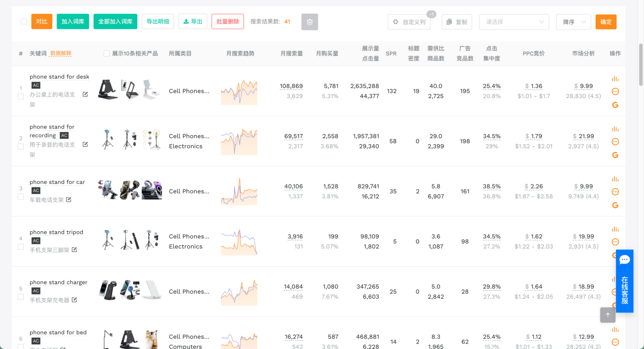Open the bar-chart analysis icon for phone stand for desk
This screenshot has height=349, width=644.
[615, 79]
